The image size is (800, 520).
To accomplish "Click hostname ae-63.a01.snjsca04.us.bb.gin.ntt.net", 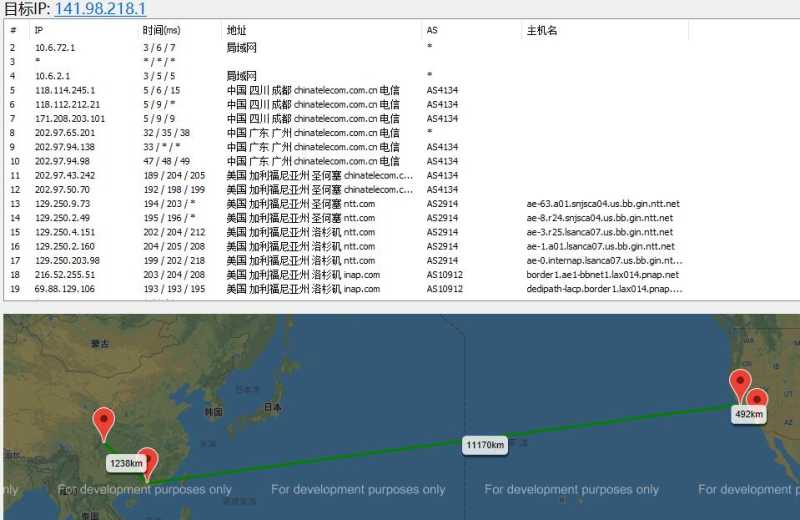I will pos(603,204).
